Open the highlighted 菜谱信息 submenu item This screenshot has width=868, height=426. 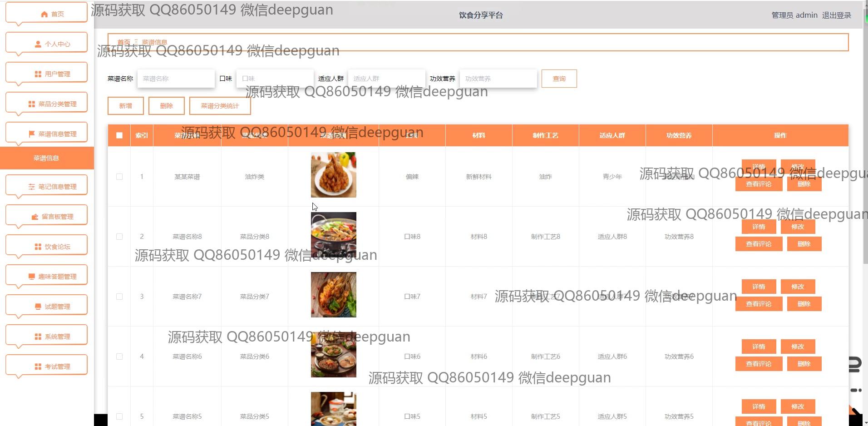[x=47, y=158]
